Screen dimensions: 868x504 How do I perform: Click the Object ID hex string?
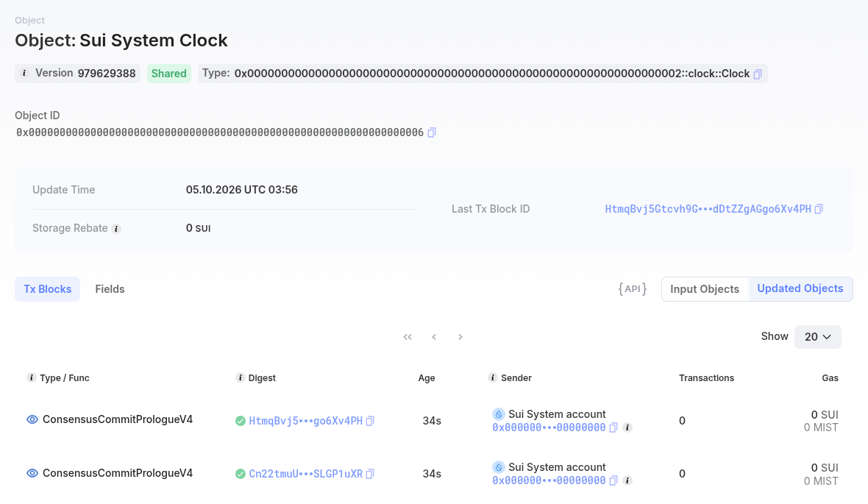click(220, 132)
